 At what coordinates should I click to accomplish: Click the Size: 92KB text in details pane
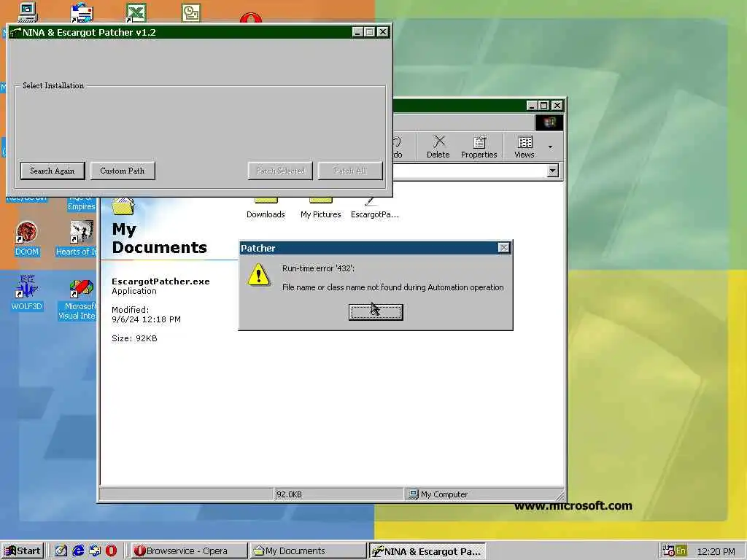134,338
